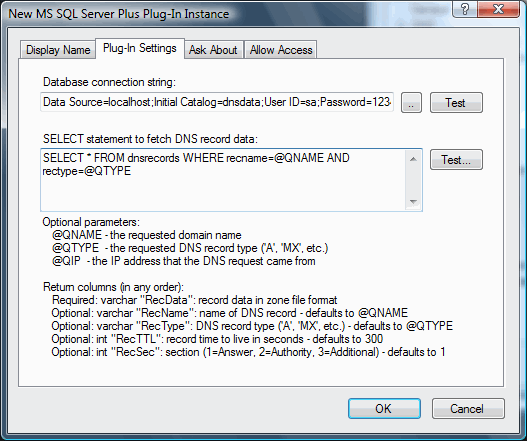Viewport: 527px width, 441px height.
Task: Test the database connection string
Action: pos(456,103)
